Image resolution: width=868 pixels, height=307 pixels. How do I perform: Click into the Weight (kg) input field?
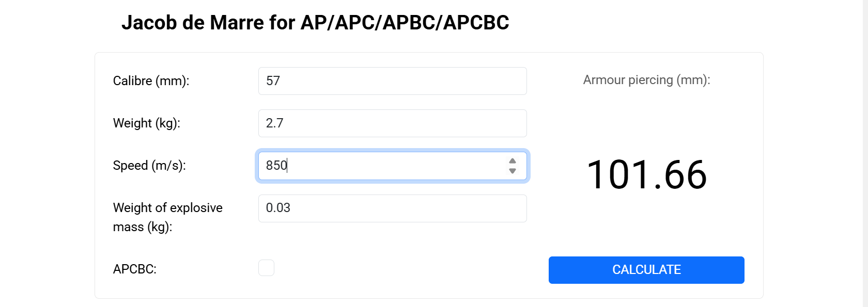(x=393, y=123)
